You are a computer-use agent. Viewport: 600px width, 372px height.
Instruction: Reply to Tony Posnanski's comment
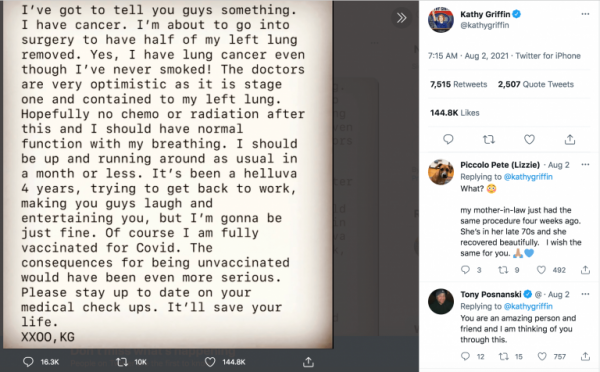(x=465, y=357)
